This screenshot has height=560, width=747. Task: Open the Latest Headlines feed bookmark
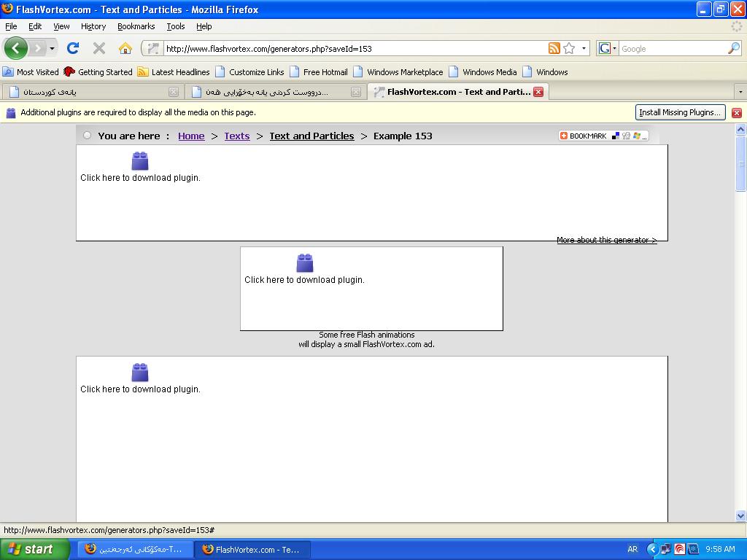174,72
